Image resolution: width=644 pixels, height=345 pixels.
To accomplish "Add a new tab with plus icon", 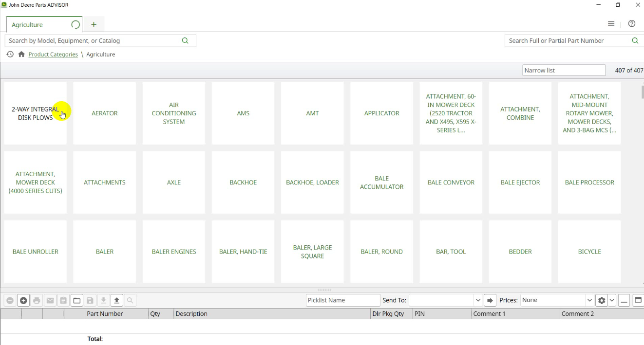I will [x=94, y=24].
